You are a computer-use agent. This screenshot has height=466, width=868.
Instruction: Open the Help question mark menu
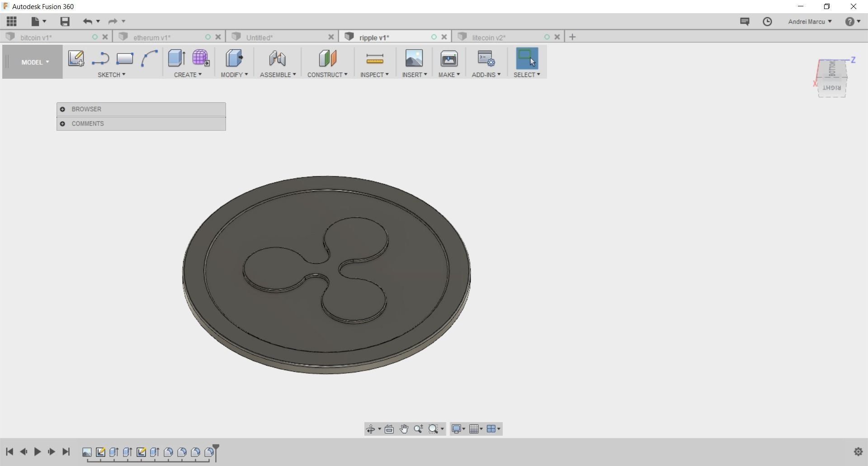point(853,21)
